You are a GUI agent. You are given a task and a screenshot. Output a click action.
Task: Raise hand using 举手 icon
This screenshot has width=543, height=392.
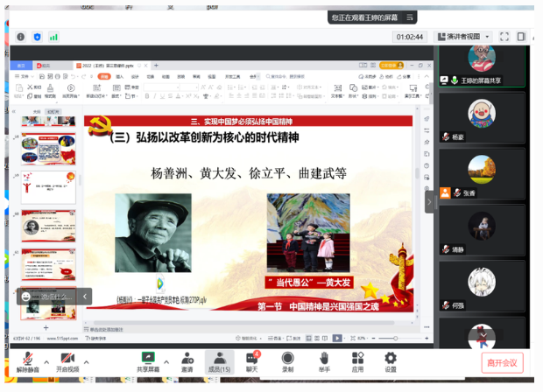(x=323, y=361)
